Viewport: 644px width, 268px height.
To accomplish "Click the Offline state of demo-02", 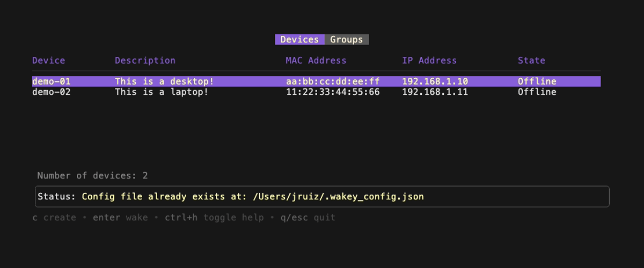I will (x=537, y=92).
